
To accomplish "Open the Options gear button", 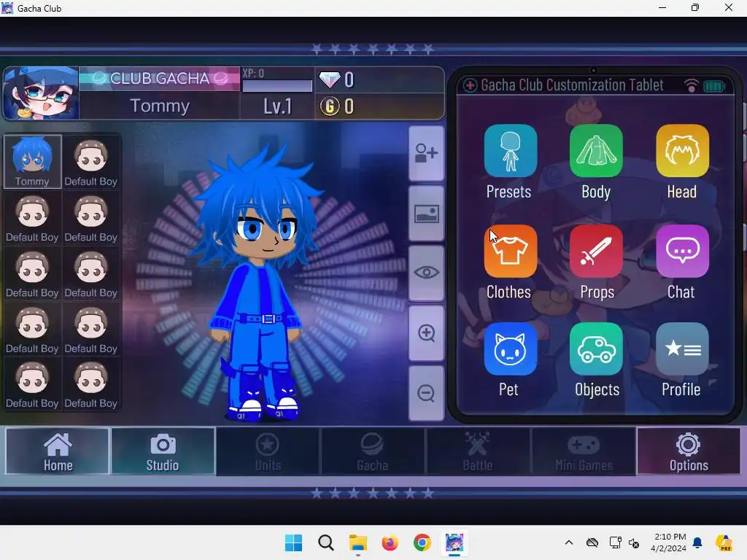I will click(689, 451).
